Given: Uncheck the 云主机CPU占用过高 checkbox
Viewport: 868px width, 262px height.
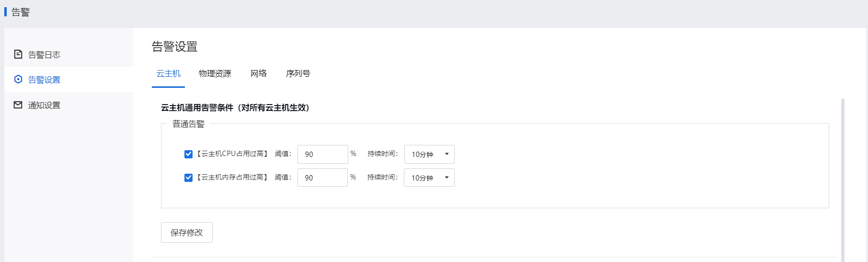Looking at the screenshot, I should click(188, 154).
